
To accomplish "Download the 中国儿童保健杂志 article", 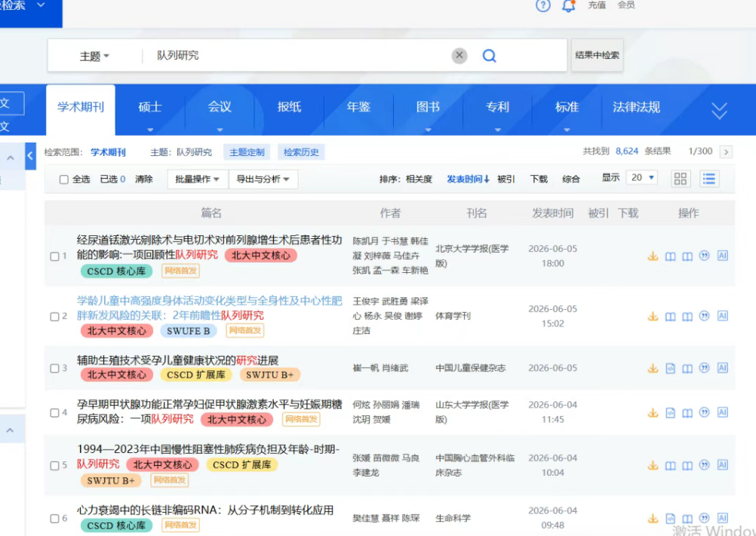I will (653, 368).
